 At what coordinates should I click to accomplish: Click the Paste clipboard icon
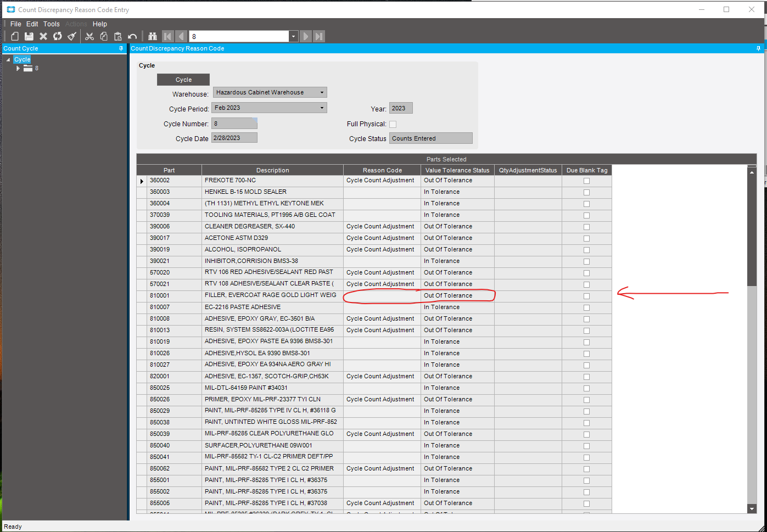point(118,36)
